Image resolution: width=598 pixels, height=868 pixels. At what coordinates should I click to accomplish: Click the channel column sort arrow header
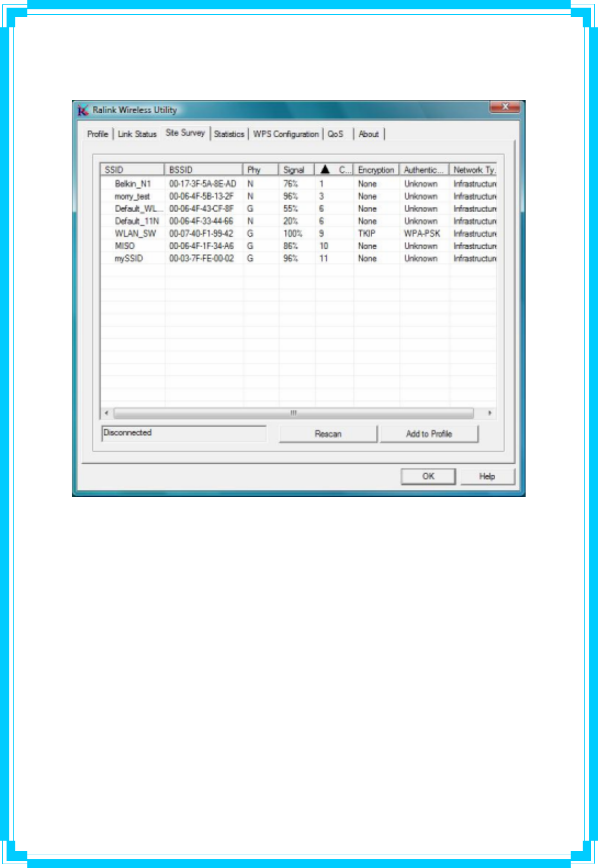click(334, 170)
